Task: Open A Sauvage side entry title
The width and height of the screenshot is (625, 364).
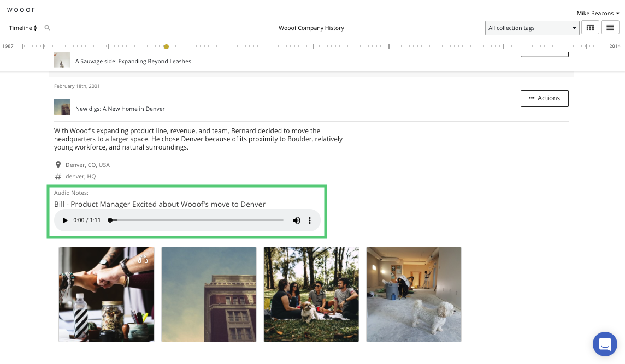Action: click(x=133, y=61)
